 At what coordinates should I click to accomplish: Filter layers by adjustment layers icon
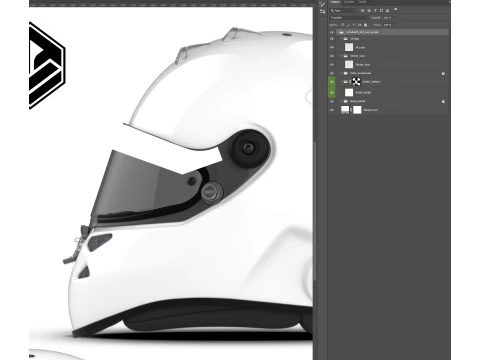tap(369, 11)
